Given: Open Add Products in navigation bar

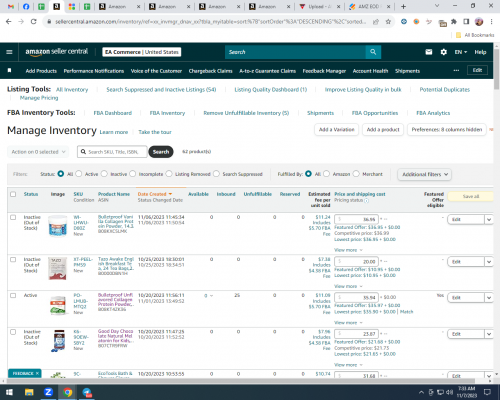Looking at the screenshot, I should pyautogui.click(x=41, y=71).
